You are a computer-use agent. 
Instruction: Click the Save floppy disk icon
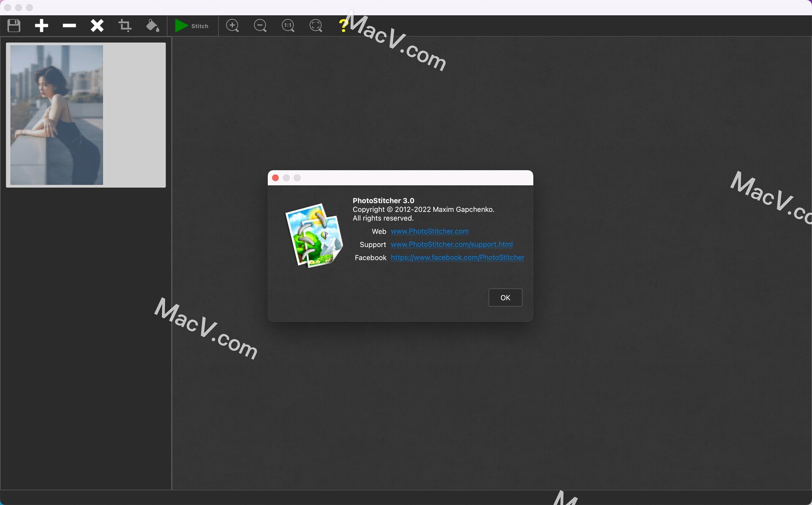coord(14,26)
